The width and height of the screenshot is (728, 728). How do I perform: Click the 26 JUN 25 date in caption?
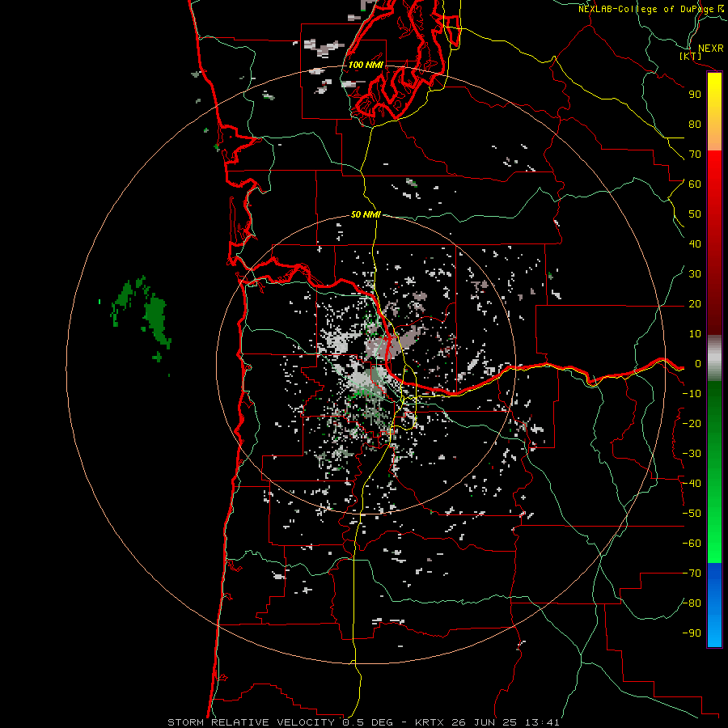[485, 722]
